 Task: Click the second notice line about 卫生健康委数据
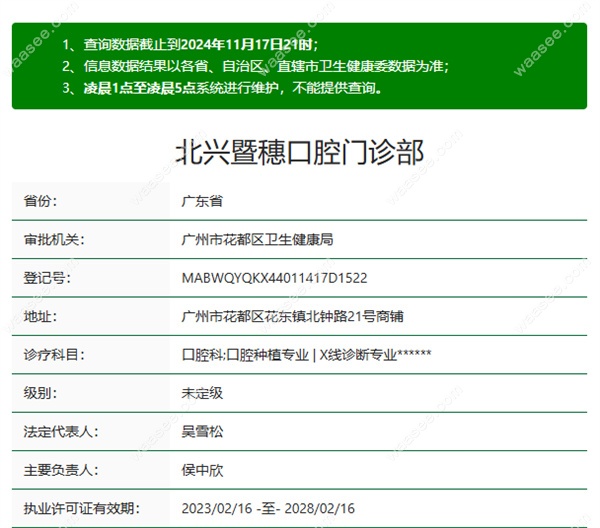pos(255,66)
